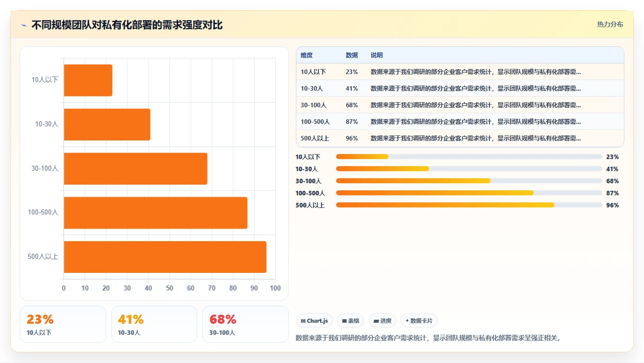Click the 10-30人 progress bar
The width and height of the screenshot is (644, 363).
click(x=469, y=169)
